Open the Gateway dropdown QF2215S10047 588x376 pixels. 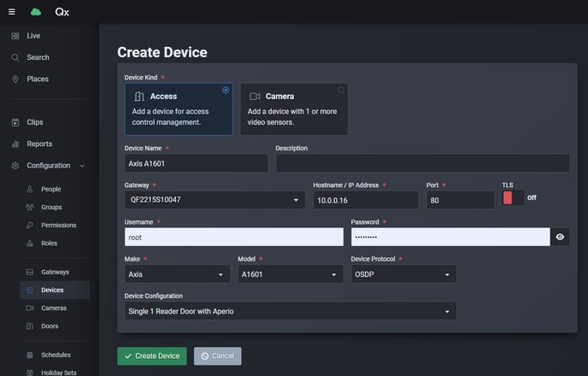pyautogui.click(x=215, y=200)
